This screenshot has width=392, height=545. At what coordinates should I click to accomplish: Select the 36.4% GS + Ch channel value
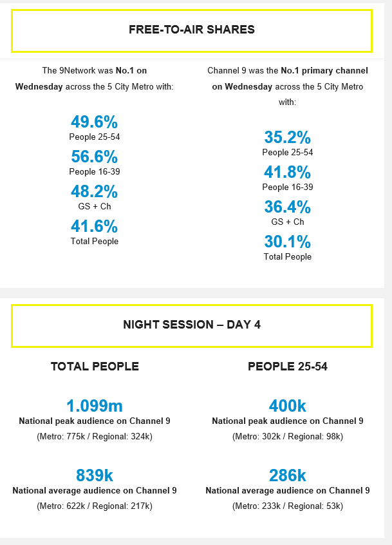tap(288, 207)
